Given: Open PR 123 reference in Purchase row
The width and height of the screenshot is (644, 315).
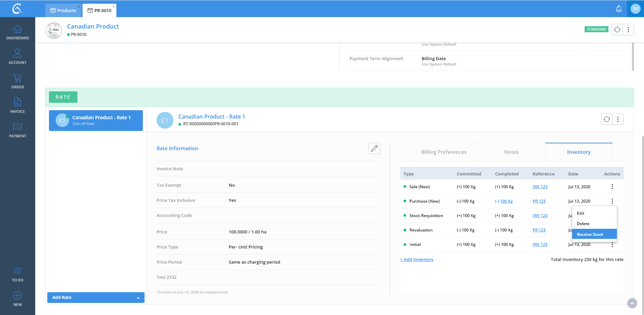Looking at the screenshot, I should coord(539,201).
